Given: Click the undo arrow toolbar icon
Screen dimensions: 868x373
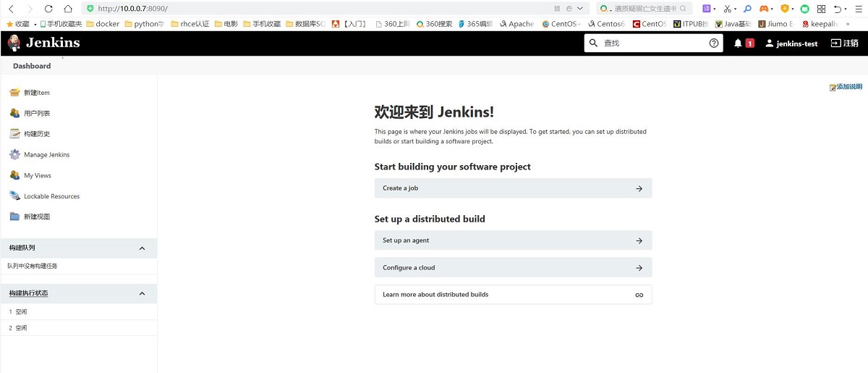Looking at the screenshot, I should (x=838, y=9).
